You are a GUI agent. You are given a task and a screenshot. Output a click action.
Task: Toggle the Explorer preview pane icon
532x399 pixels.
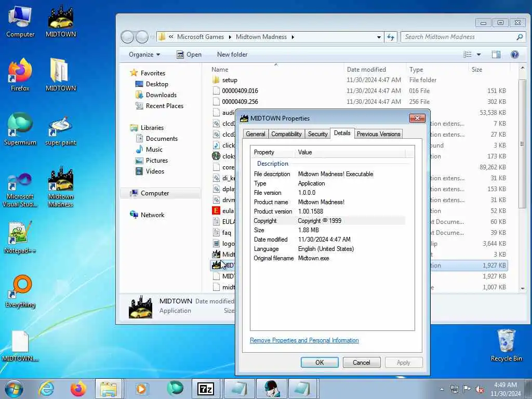[496, 55]
